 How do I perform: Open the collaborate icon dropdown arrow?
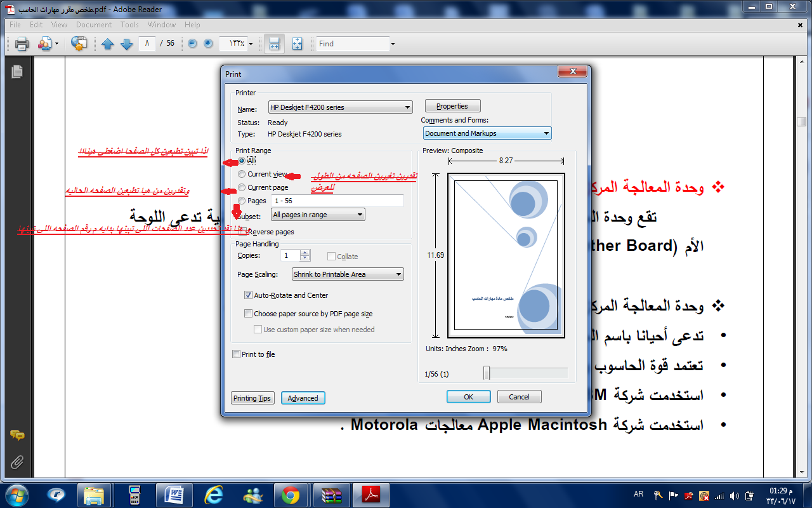click(56, 44)
